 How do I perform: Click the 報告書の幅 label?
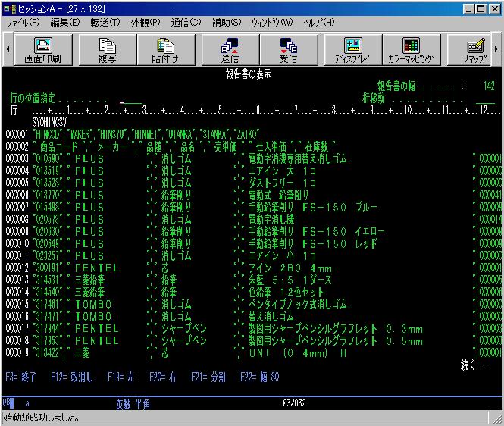pos(396,86)
